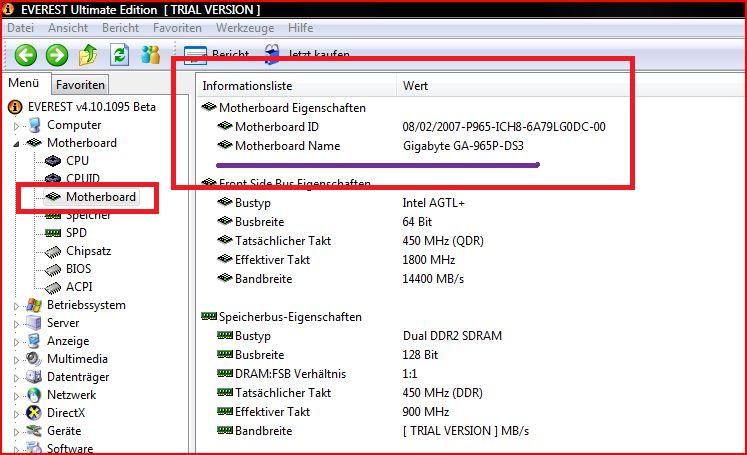This screenshot has width=747, height=455.
Task: Expand the Geräte tree node
Action: [16, 432]
